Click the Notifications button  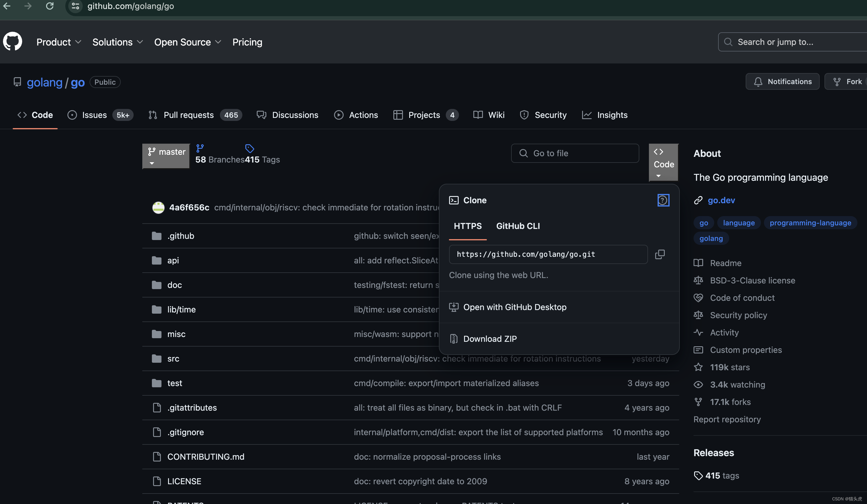pyautogui.click(x=782, y=81)
